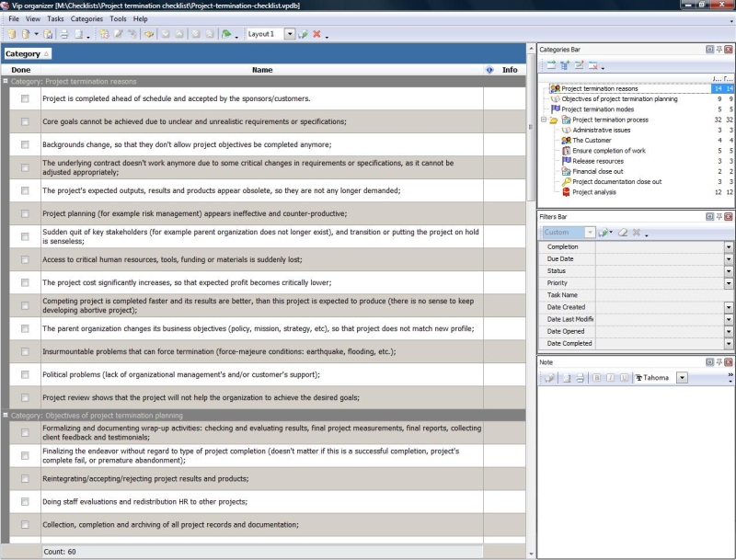Select the key icon for Project documentation close out
The width and height of the screenshot is (736, 560).
[x=566, y=182]
